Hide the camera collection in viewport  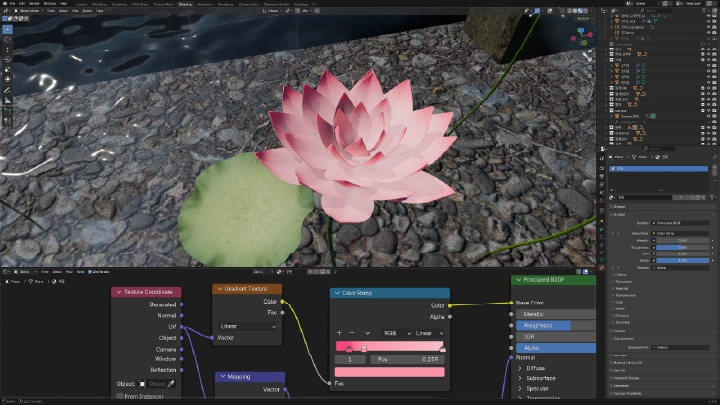tap(708, 111)
